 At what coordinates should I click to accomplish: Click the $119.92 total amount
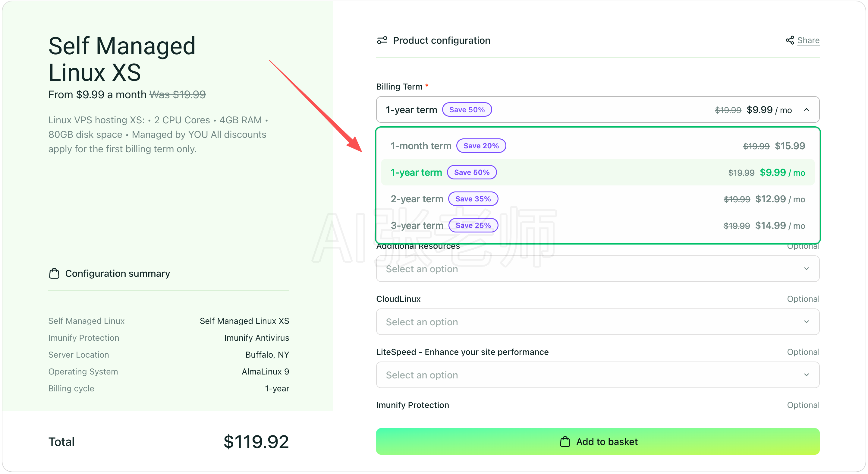click(256, 442)
